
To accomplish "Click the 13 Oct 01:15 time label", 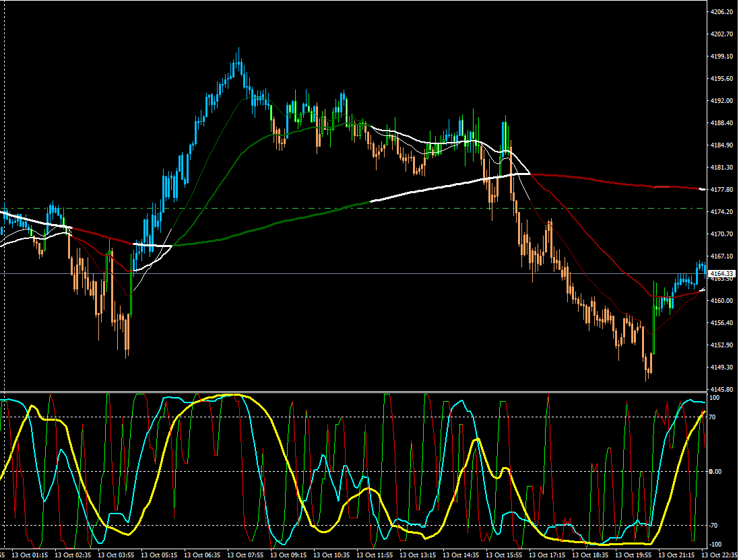I will (30, 555).
